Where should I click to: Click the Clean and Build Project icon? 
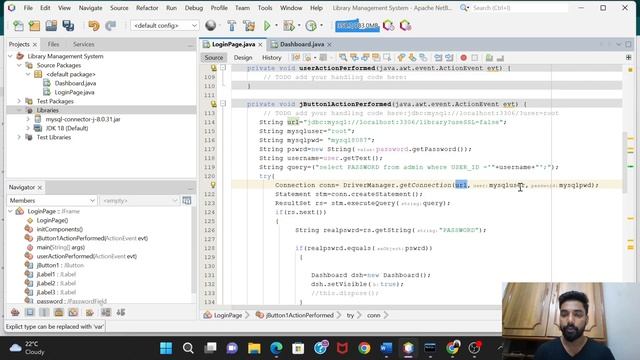tap(249, 26)
